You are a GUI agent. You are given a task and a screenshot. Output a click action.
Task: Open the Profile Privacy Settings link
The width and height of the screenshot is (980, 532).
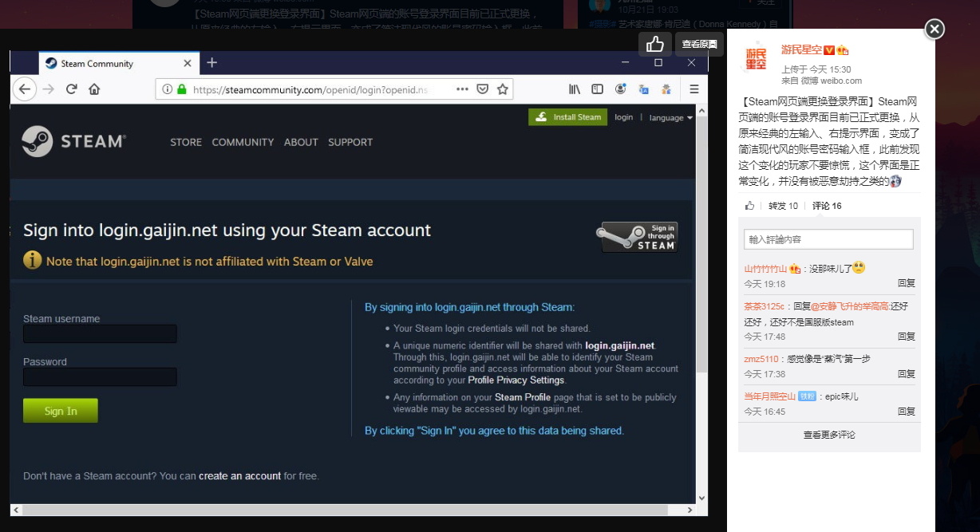click(516, 380)
